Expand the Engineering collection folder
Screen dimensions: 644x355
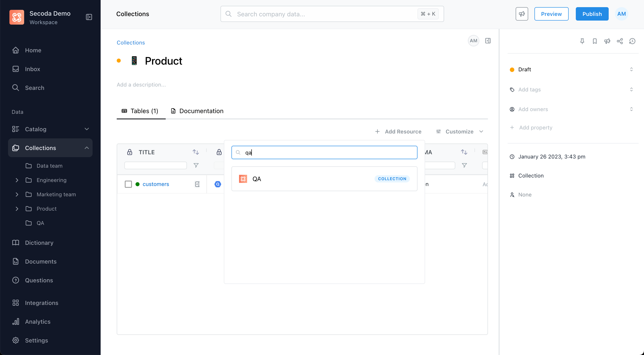[x=17, y=180]
